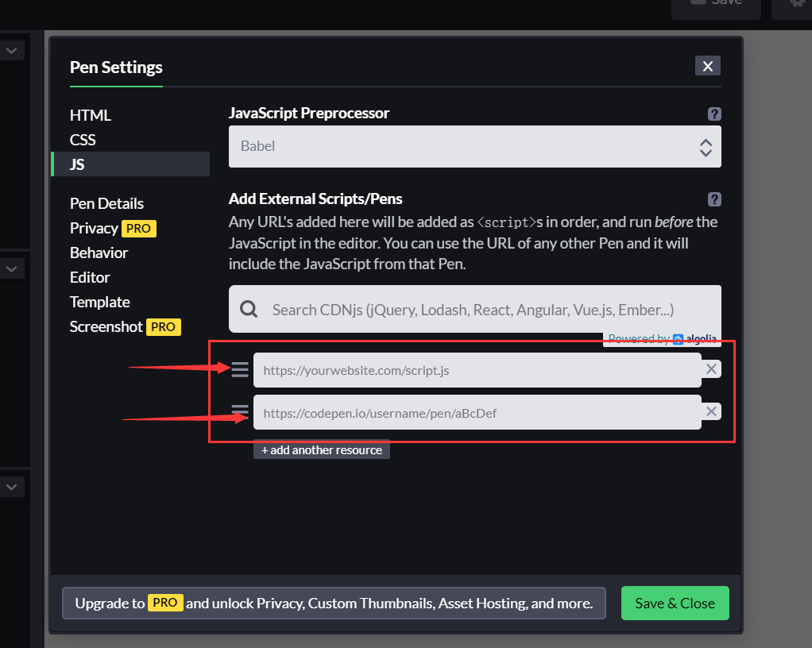
Task: Collapse the middle editor panel chevron behind dialog
Action: [11, 269]
